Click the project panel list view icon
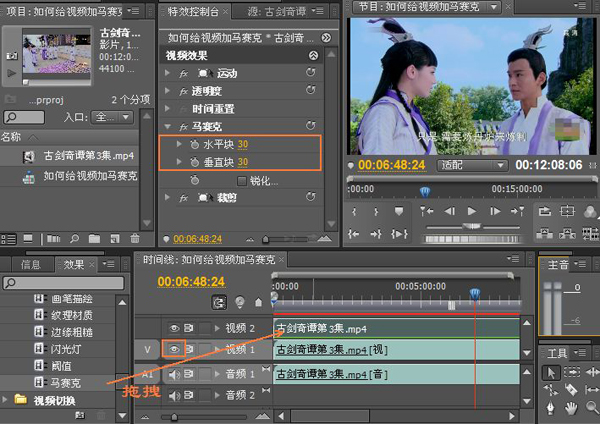Screen dimensions: 600x424 8,239
